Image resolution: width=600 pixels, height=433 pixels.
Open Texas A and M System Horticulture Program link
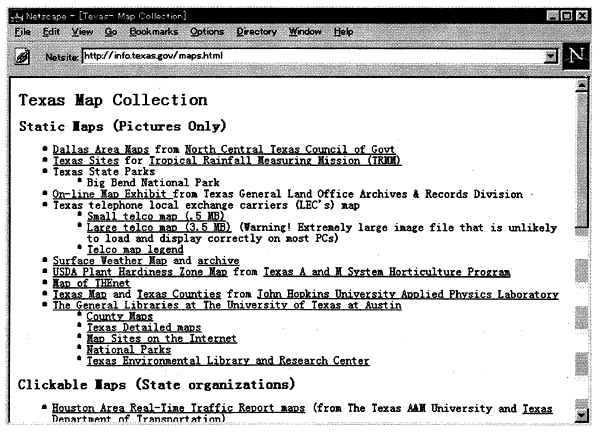point(386,272)
